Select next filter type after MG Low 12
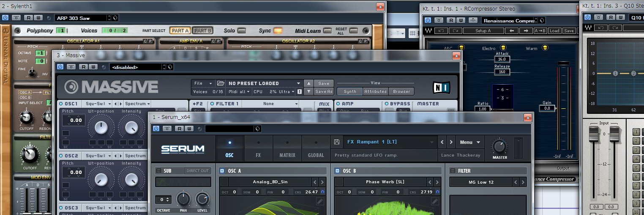The height and width of the screenshot is (215, 644). (524, 182)
